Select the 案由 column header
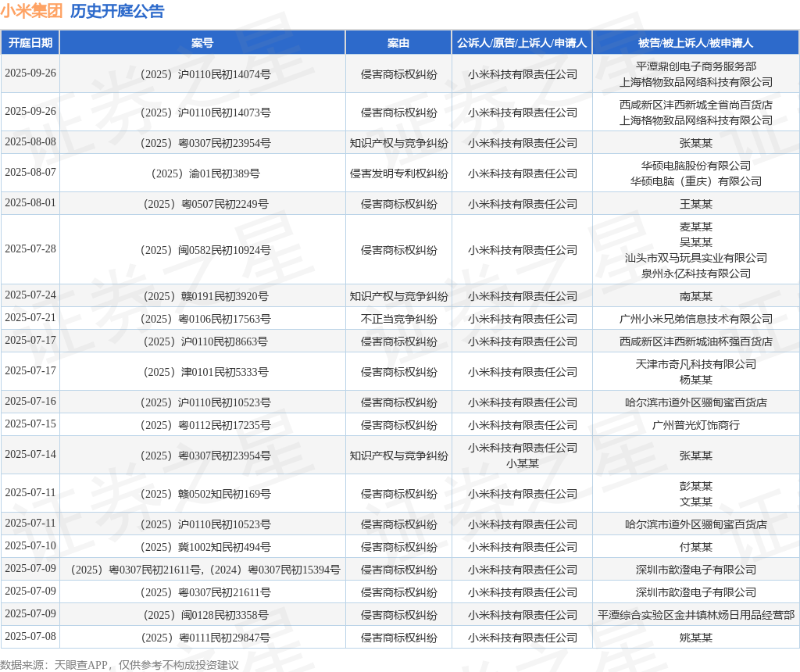 (398, 43)
